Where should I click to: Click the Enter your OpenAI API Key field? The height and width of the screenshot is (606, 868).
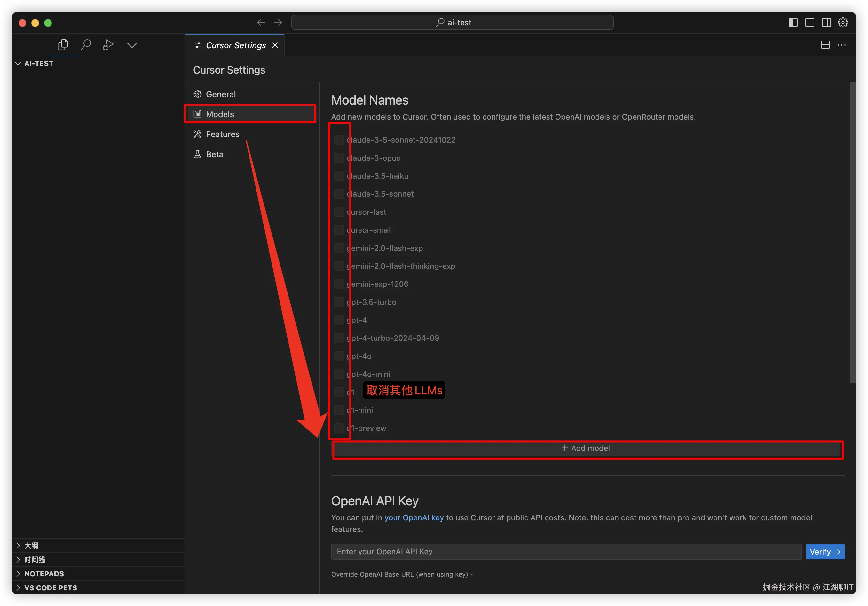point(566,552)
